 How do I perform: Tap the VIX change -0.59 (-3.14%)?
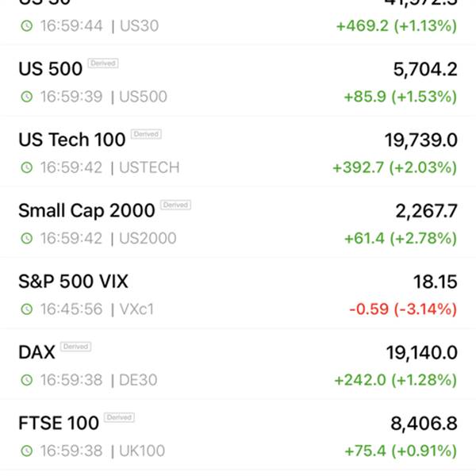[x=403, y=309]
